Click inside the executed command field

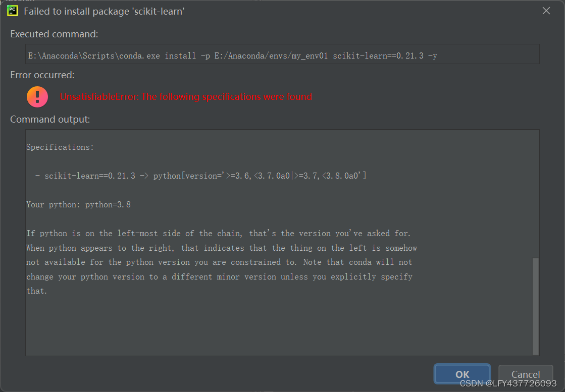(x=283, y=54)
